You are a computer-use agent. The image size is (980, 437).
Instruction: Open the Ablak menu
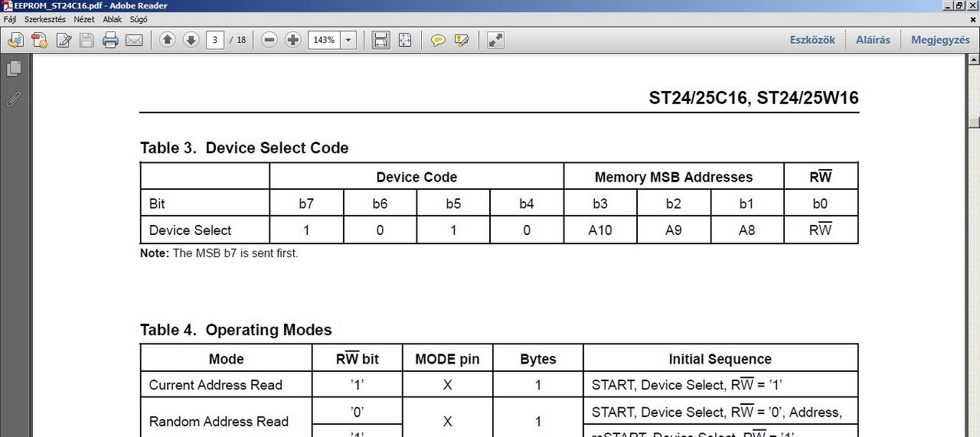click(113, 19)
